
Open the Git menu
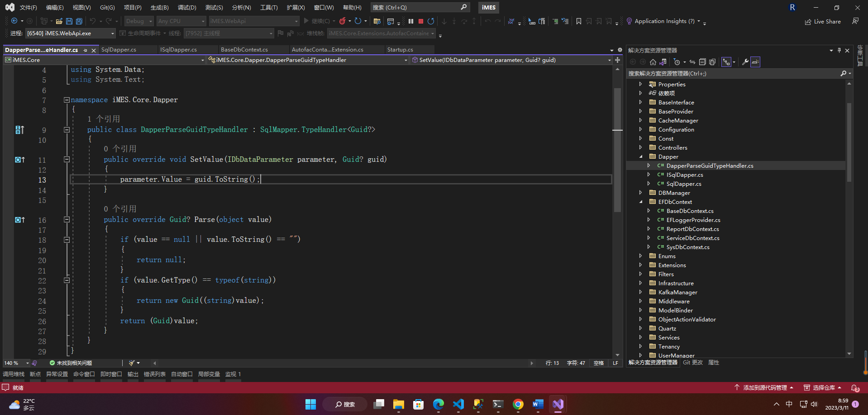(107, 8)
